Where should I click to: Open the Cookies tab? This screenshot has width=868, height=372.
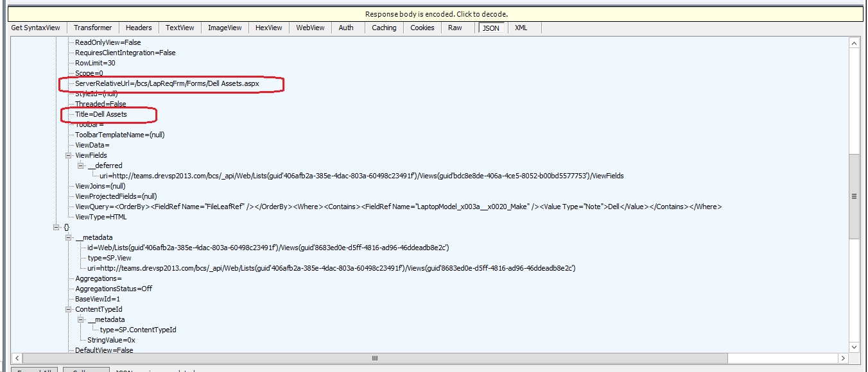[x=422, y=28]
